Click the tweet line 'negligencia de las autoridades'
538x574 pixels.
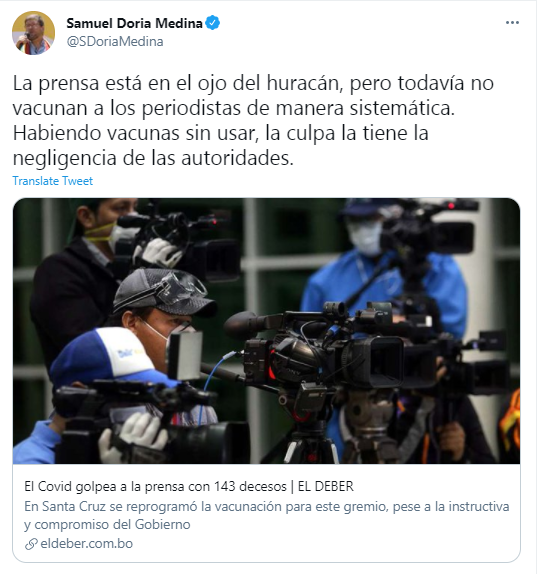click(153, 158)
